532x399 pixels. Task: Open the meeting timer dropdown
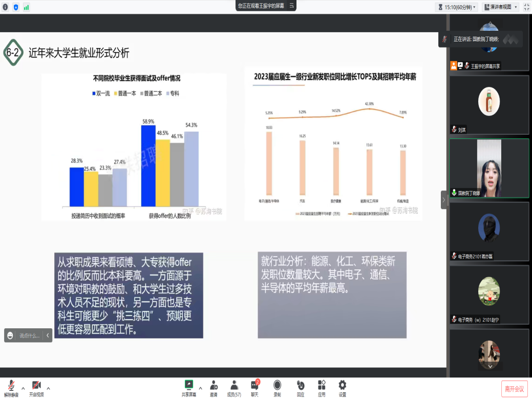456,7
